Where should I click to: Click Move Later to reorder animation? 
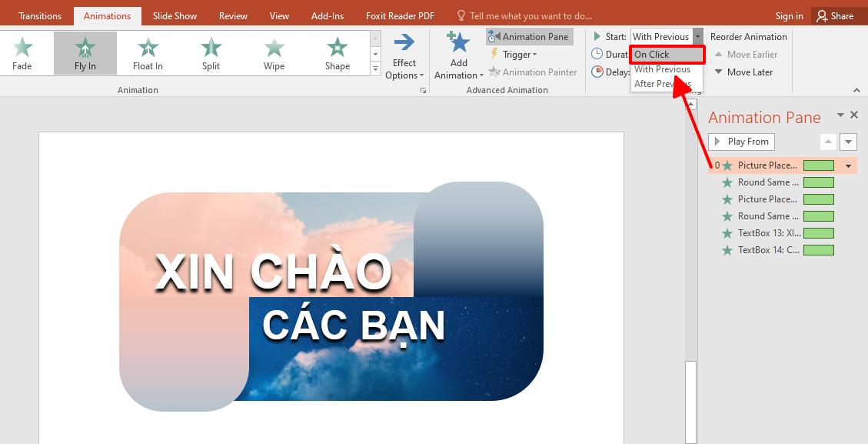tap(743, 72)
